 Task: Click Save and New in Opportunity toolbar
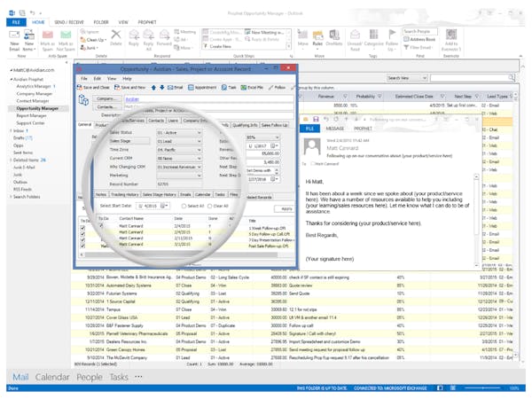129,88
